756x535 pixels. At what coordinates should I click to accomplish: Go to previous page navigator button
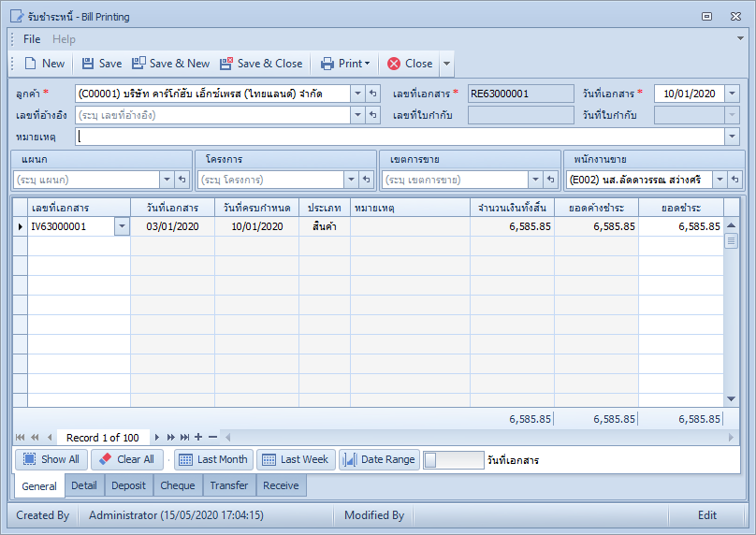35,437
